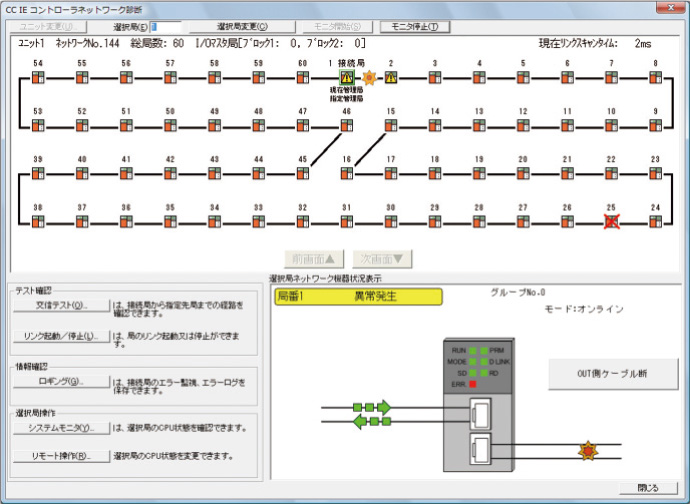Select station 16 icon
The width and height of the screenshot is (690, 504).
coord(346,173)
